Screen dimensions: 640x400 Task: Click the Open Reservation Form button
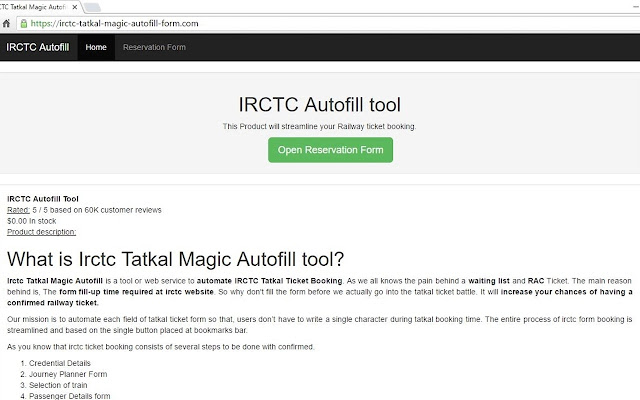tap(331, 150)
